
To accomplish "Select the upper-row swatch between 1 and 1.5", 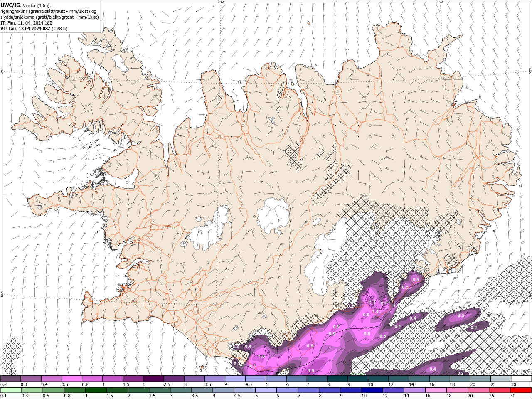I will (x=113, y=379).
